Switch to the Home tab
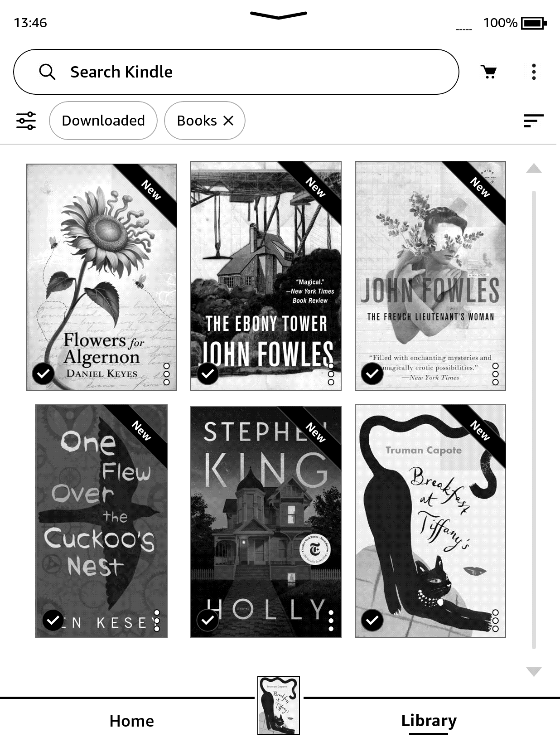Screen dimensions: 560x747 [132, 721]
